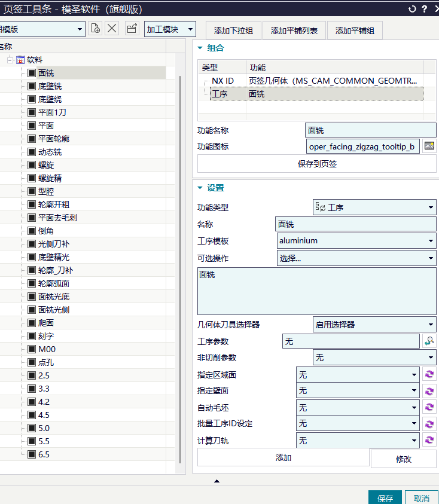Select 面铣光底 in the tree
The width and height of the screenshot is (439, 504).
click(x=54, y=297)
